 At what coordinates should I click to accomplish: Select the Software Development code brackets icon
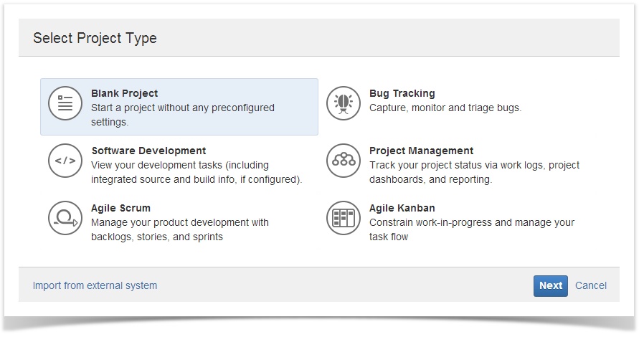pos(65,161)
